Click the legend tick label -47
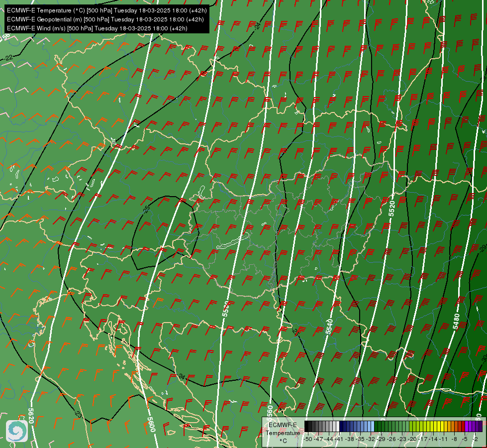This screenshot has height=448, width=487. (319, 440)
